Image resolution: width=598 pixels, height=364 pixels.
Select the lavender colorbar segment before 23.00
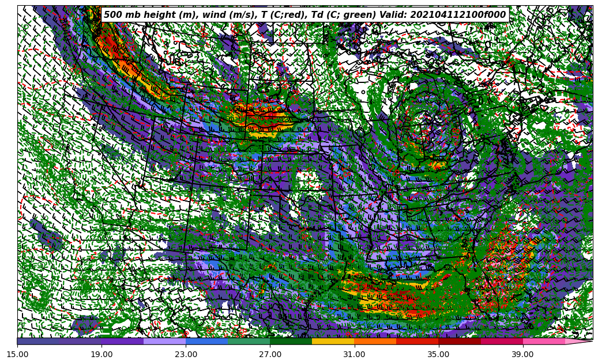pyautogui.click(x=165, y=342)
